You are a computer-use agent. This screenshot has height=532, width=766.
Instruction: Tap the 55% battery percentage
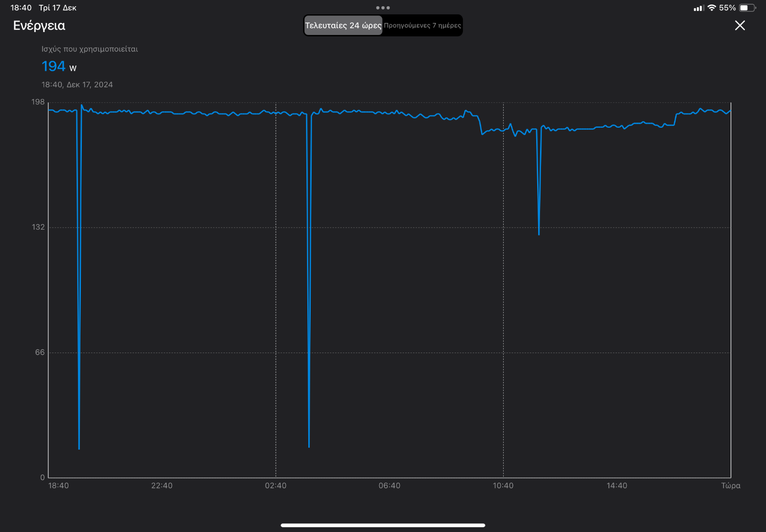click(727, 8)
